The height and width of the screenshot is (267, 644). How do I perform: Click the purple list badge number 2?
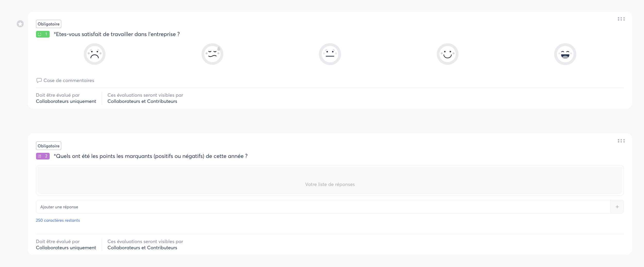pyautogui.click(x=43, y=156)
